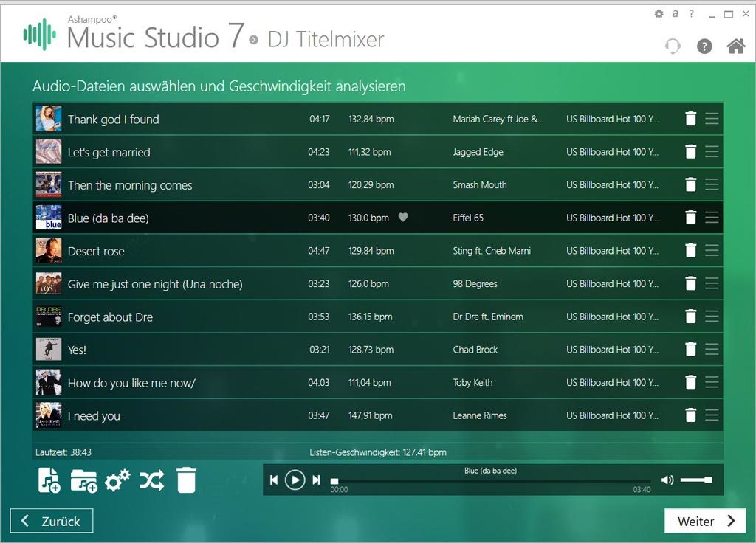Toggle heart favorite on 'Blue (da ba dee)'
756x543 pixels.
[x=403, y=218]
